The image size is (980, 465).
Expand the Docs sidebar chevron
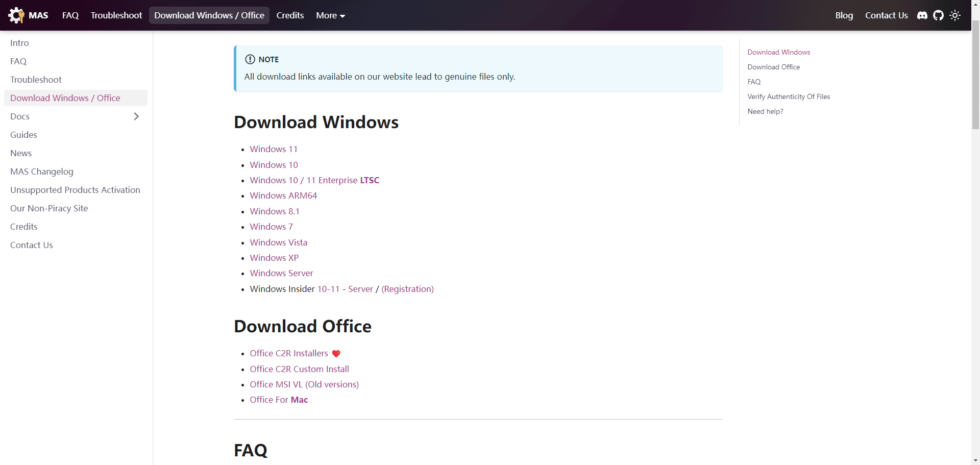(136, 116)
